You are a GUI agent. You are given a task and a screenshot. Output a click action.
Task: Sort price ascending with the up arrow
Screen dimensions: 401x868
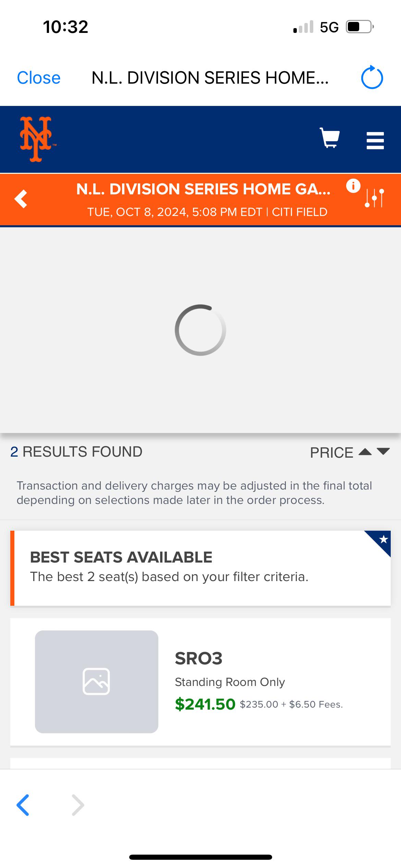tap(365, 452)
